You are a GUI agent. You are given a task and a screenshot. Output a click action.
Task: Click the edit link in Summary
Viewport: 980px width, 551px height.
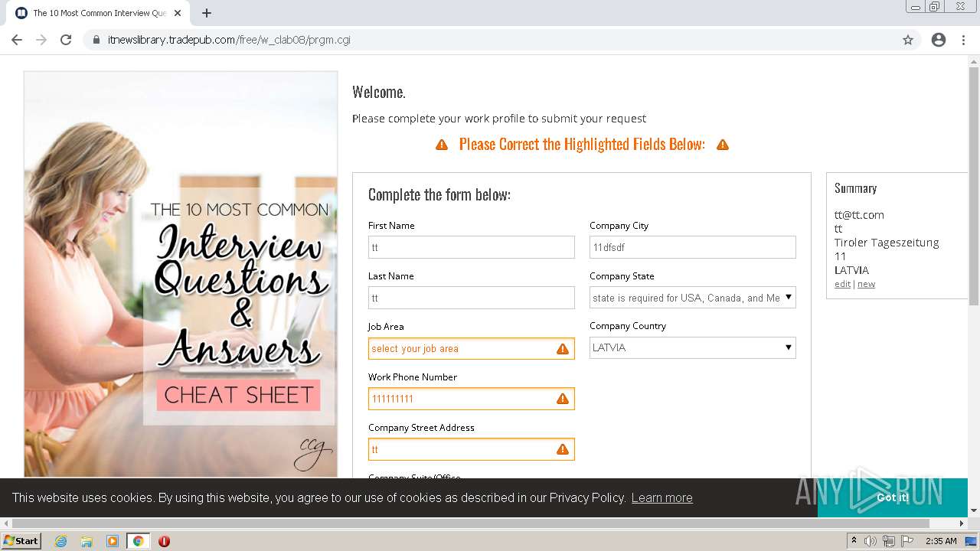coord(842,284)
